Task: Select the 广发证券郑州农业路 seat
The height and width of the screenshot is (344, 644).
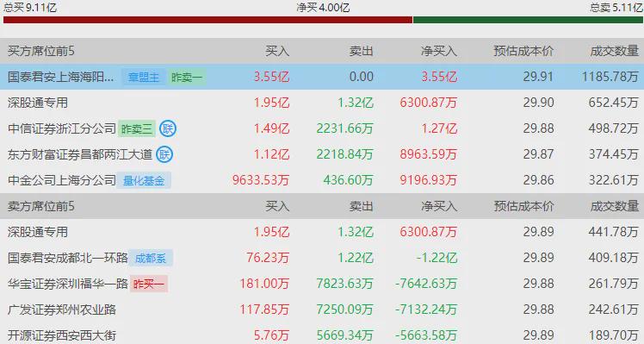Action: coord(62,310)
